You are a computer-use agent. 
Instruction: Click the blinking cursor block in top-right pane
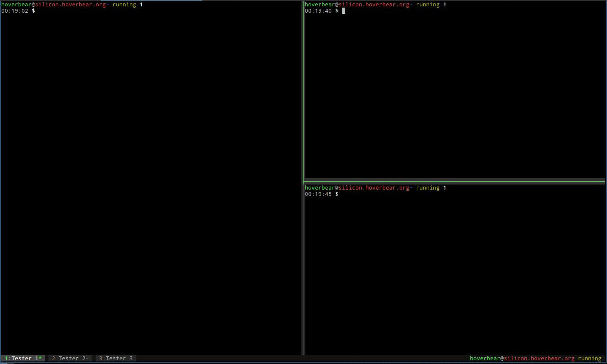click(344, 11)
